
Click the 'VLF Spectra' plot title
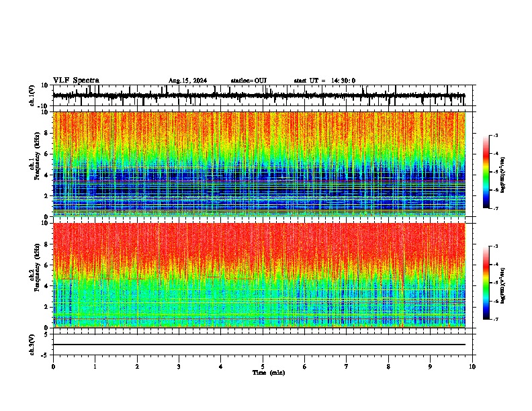tap(76, 81)
